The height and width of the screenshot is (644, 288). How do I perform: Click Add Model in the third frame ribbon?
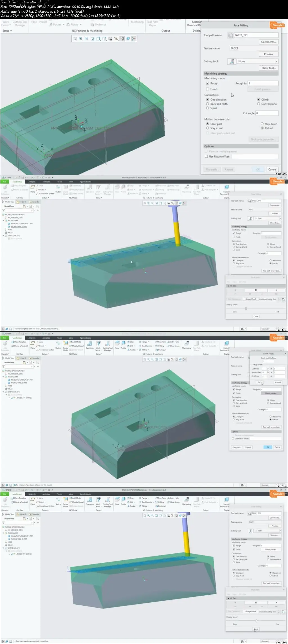point(75,342)
